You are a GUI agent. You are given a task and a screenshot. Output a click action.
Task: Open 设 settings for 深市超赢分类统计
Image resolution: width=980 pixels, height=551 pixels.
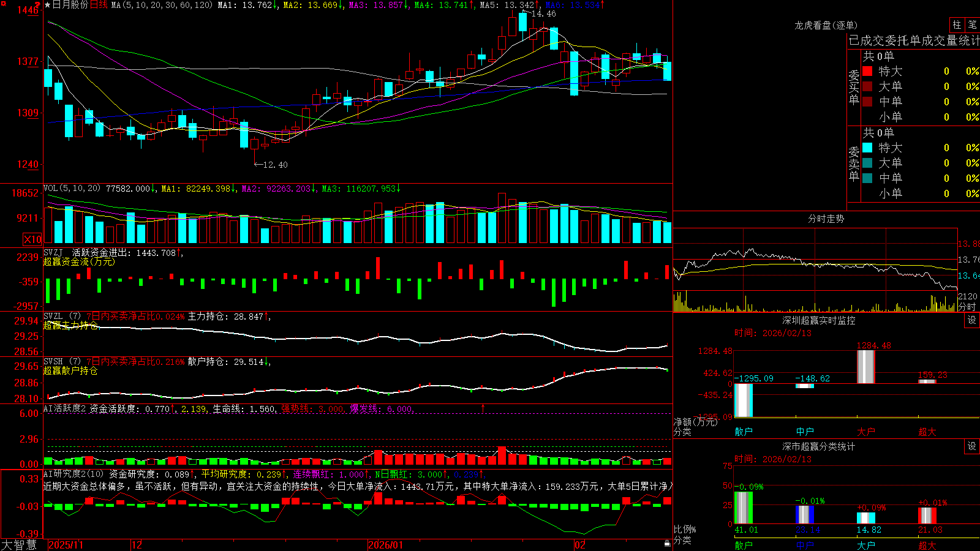pyautogui.click(x=972, y=446)
